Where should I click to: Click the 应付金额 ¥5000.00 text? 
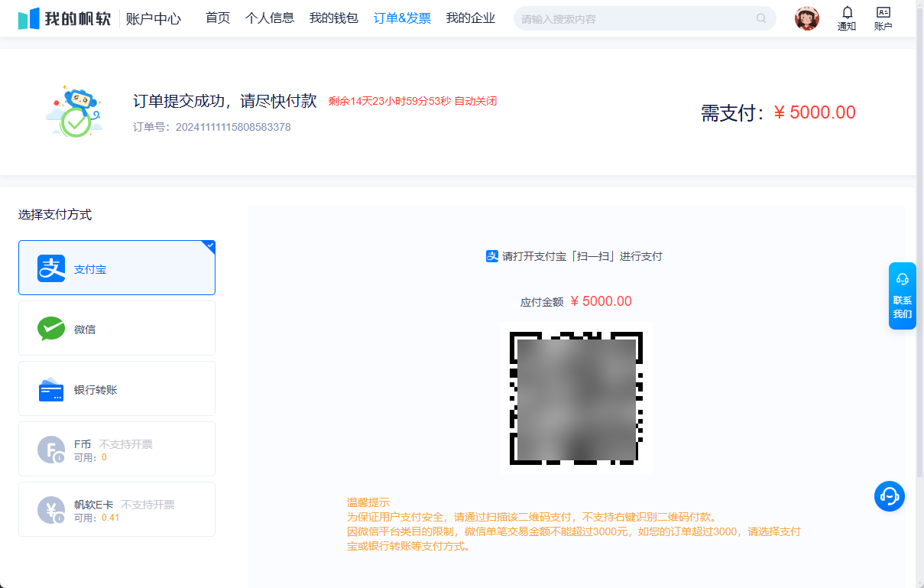576,301
